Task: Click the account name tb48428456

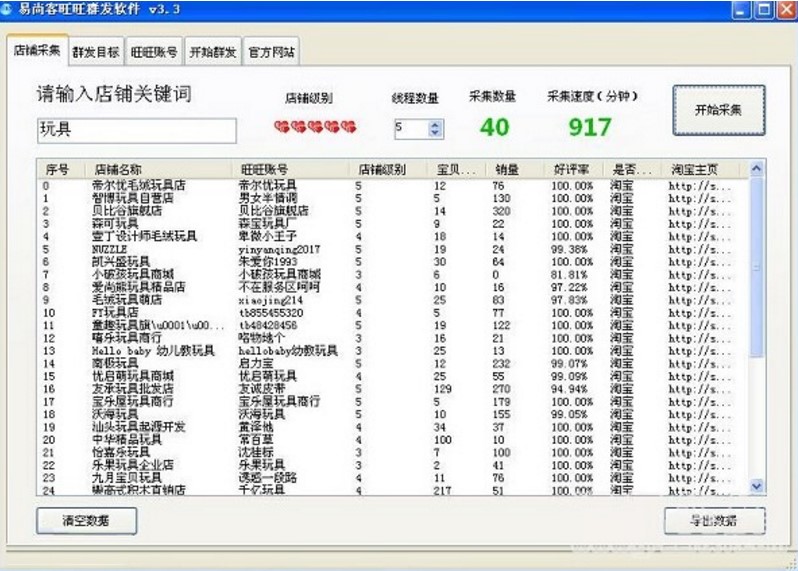Action: [x=268, y=326]
